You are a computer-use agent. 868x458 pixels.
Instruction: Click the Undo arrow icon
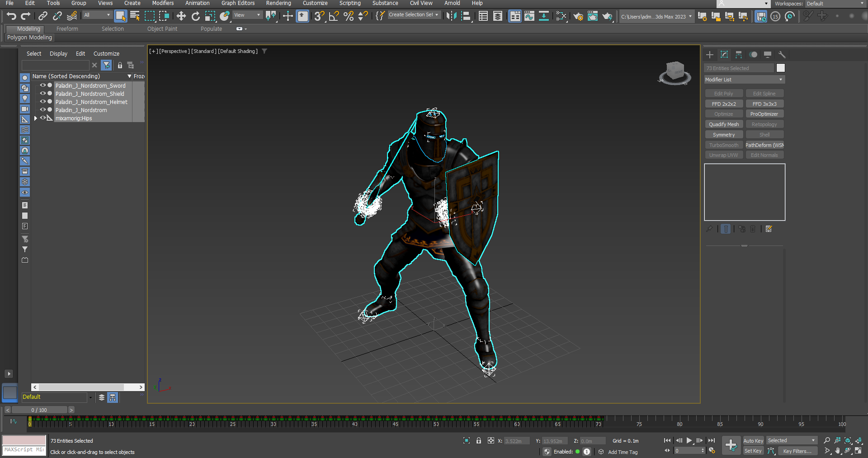point(11,16)
